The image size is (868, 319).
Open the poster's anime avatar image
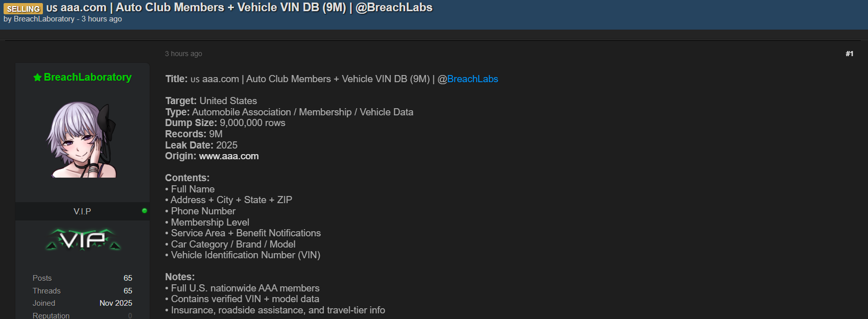click(x=82, y=139)
